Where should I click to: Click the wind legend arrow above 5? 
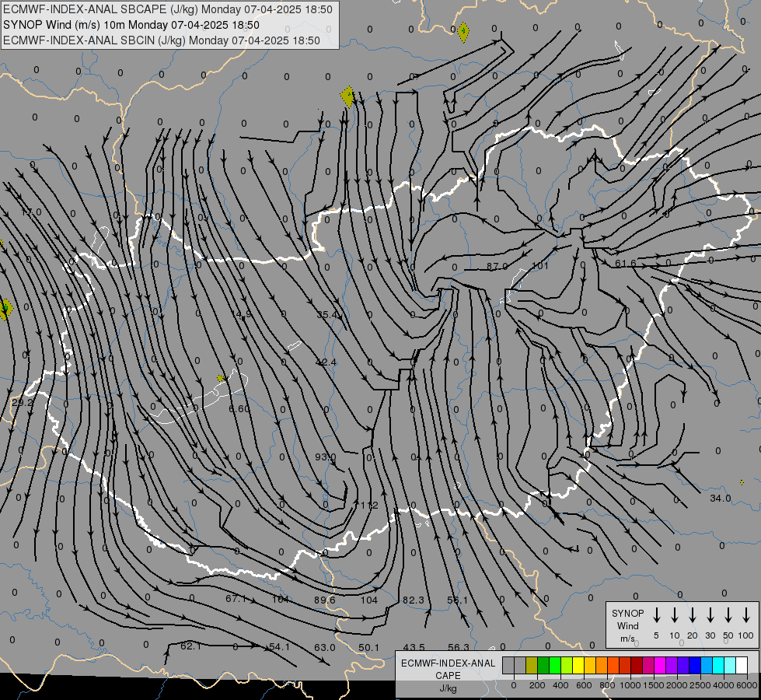pyautogui.click(x=656, y=615)
